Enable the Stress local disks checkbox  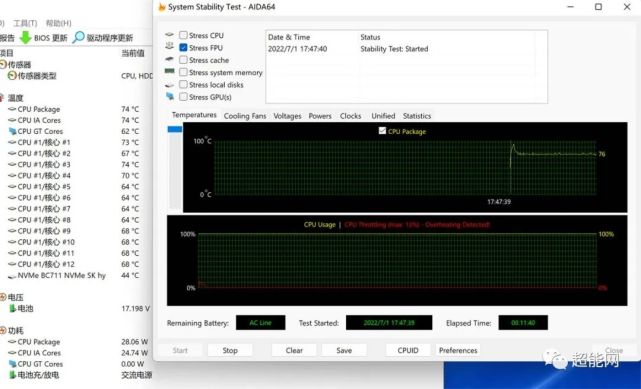[x=184, y=85]
